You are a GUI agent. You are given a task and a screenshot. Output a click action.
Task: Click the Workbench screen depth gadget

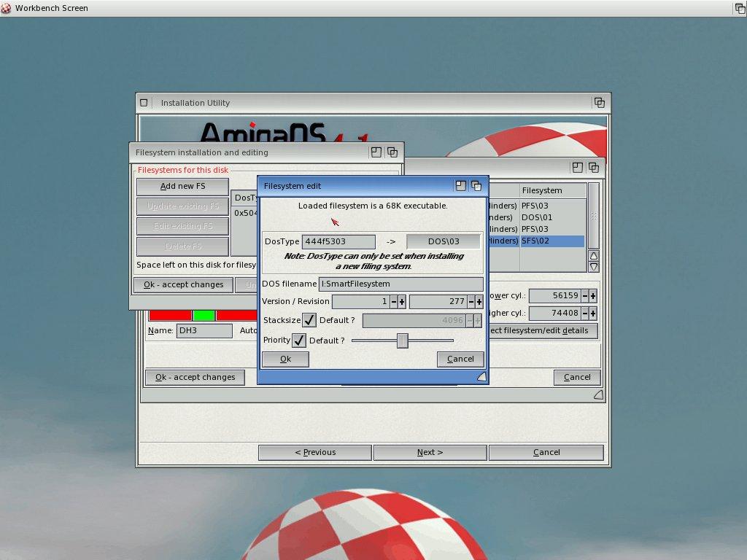(740, 8)
